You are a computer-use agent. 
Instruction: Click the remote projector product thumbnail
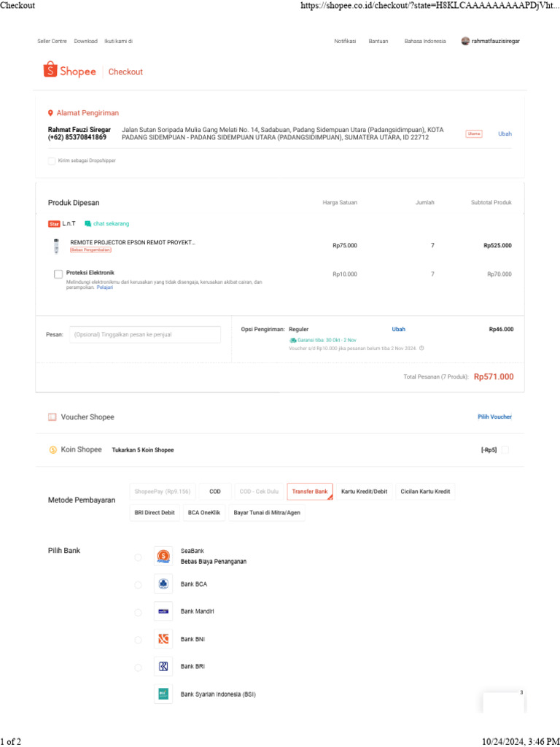tap(56, 246)
